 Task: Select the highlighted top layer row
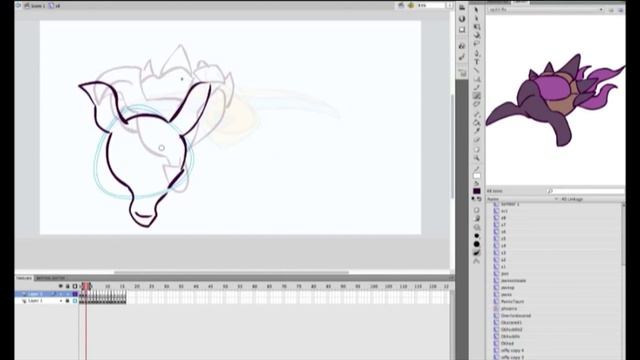[47, 294]
